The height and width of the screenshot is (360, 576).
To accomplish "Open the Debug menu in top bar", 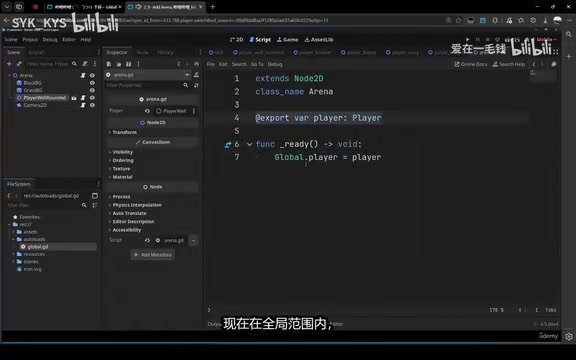I will 50,40.
